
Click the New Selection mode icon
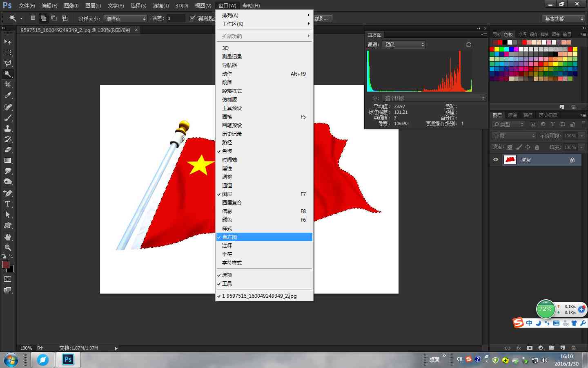coord(33,18)
